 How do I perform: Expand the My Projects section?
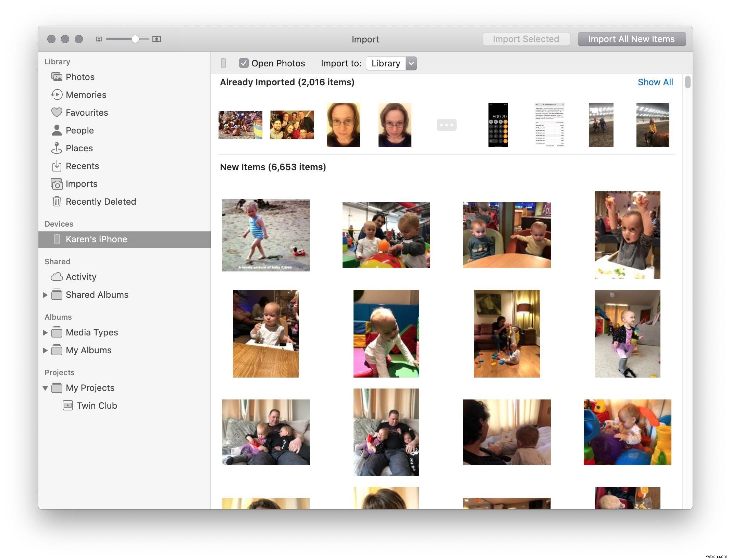pos(47,387)
